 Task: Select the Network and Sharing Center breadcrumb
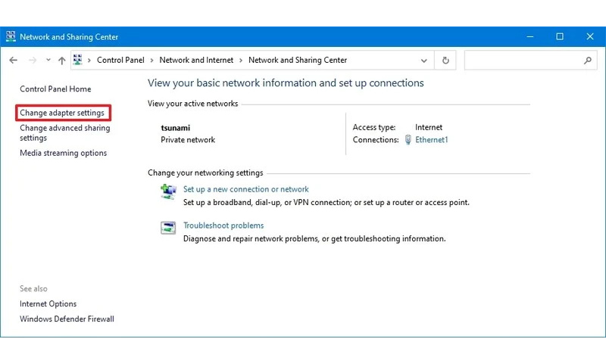[298, 61]
